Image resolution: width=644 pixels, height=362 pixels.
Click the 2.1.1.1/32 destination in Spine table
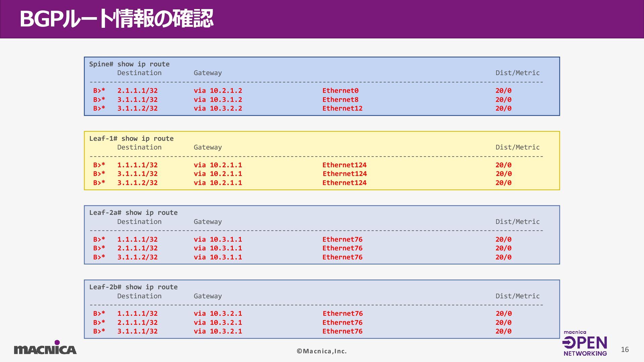click(137, 90)
